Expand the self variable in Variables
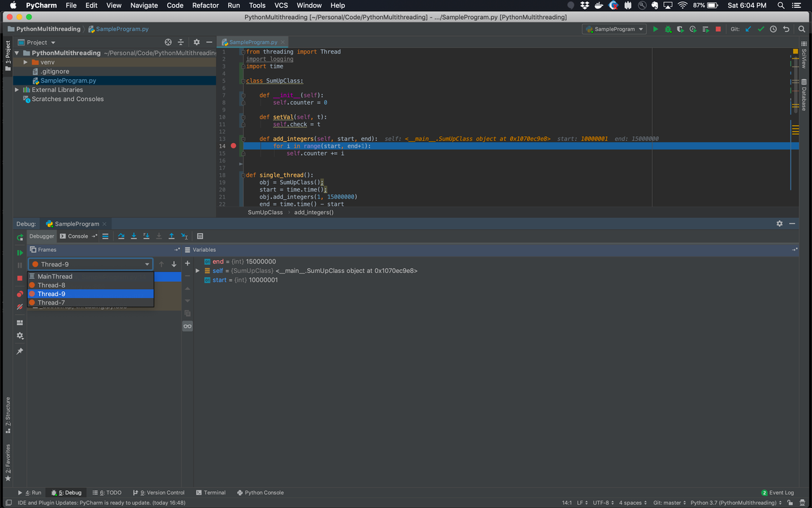 click(x=198, y=271)
